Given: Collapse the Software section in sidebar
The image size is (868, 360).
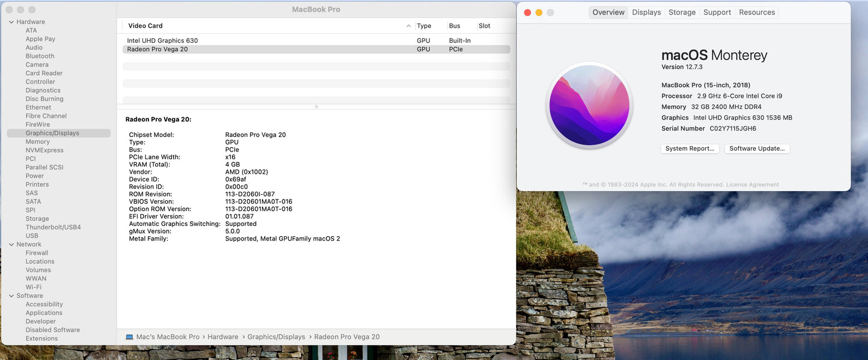Looking at the screenshot, I should click(x=11, y=296).
